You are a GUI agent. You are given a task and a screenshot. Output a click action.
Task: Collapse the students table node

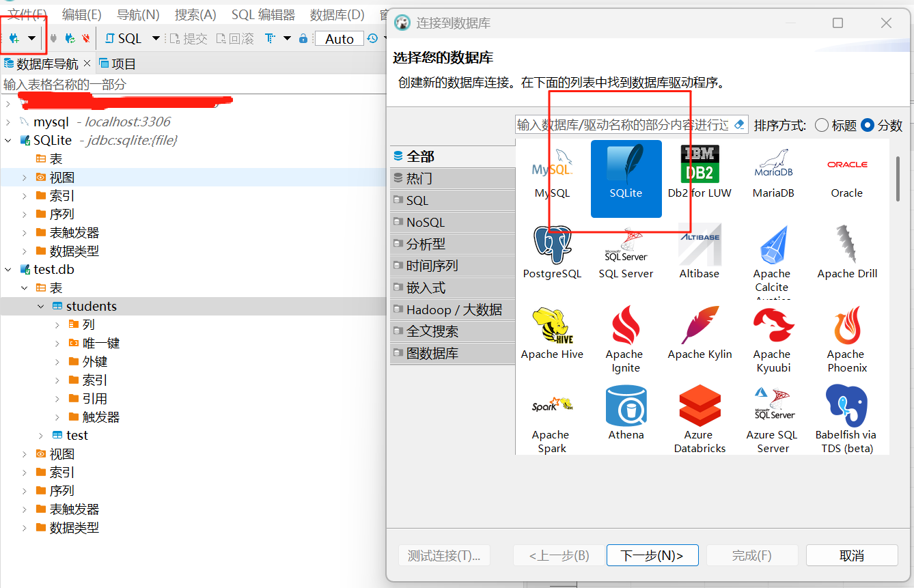41,307
